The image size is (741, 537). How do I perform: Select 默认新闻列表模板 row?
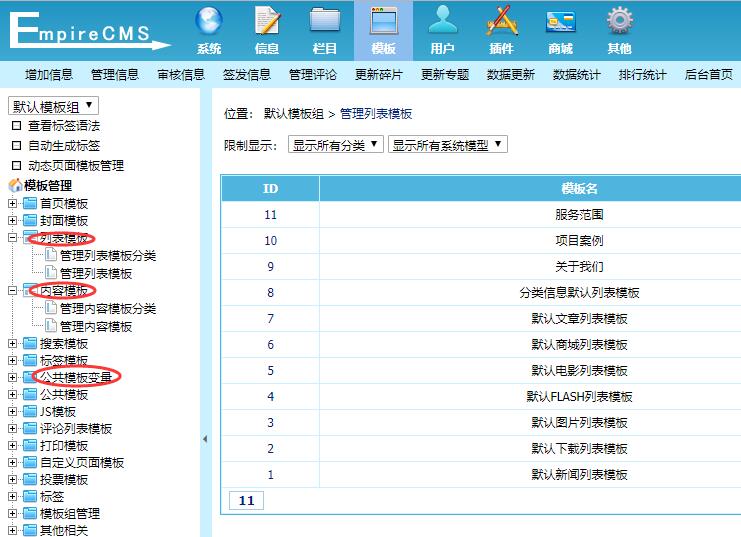point(481,475)
